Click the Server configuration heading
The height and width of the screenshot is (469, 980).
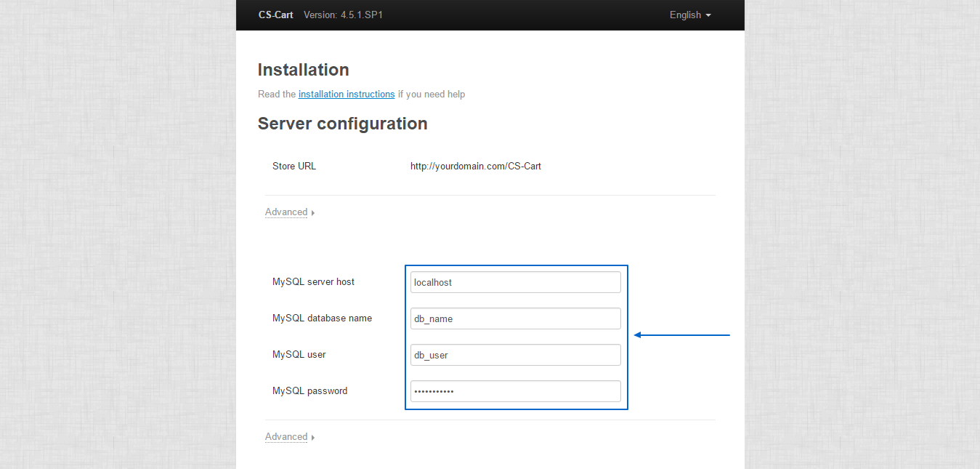click(342, 124)
